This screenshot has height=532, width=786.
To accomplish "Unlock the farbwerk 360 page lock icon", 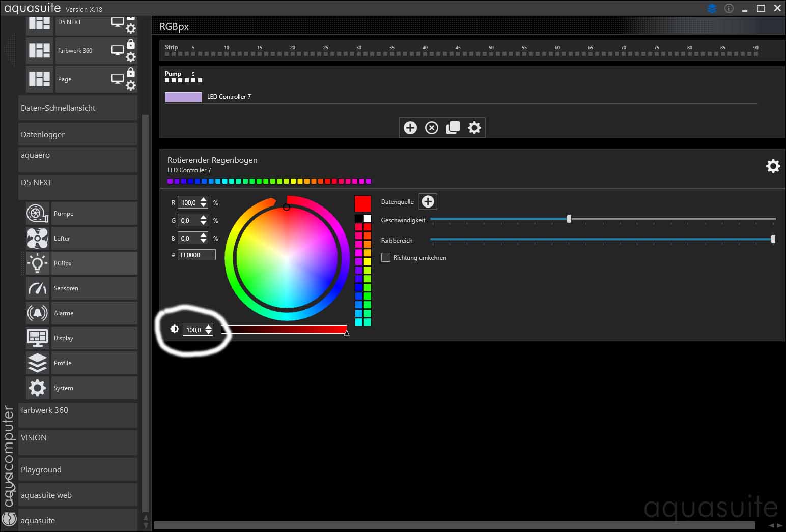I will click(131, 44).
